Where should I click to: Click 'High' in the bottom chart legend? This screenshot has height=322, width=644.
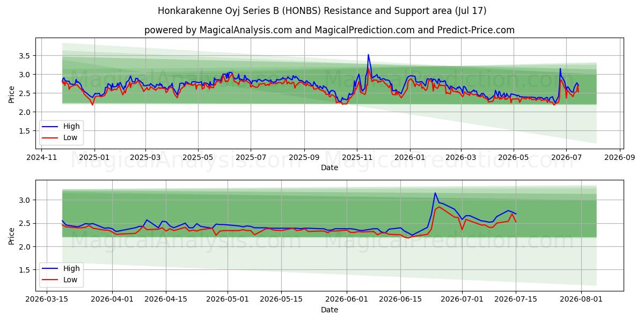click(71, 268)
